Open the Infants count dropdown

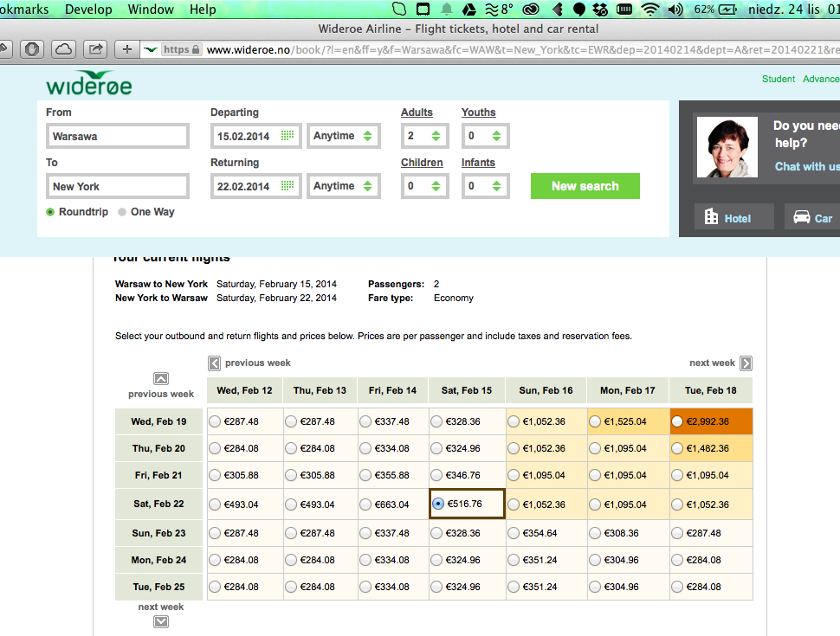coord(485,186)
